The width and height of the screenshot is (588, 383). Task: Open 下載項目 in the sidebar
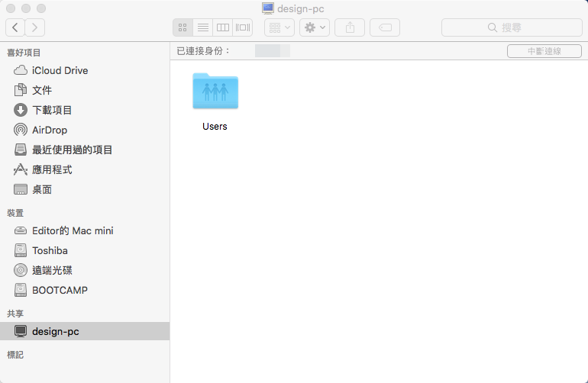[85, 110]
